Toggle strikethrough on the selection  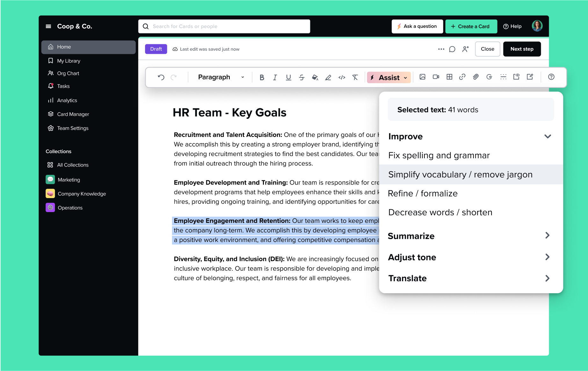click(301, 77)
